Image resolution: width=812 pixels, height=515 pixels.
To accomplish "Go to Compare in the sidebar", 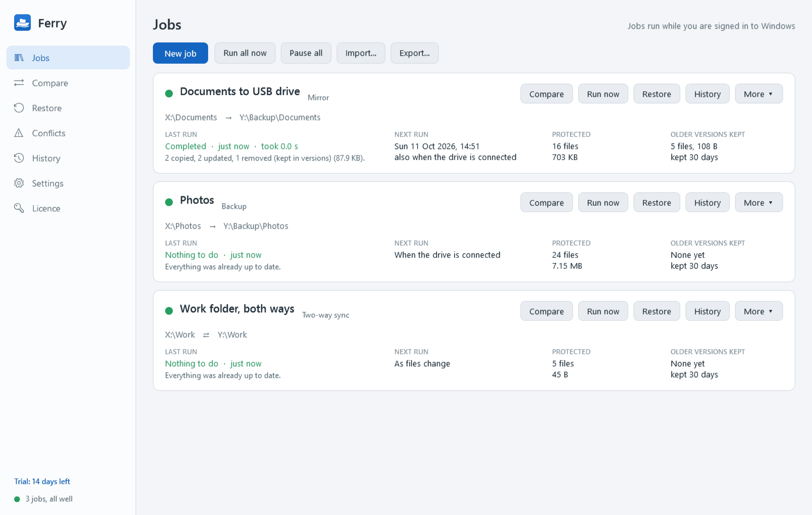I will [68, 83].
